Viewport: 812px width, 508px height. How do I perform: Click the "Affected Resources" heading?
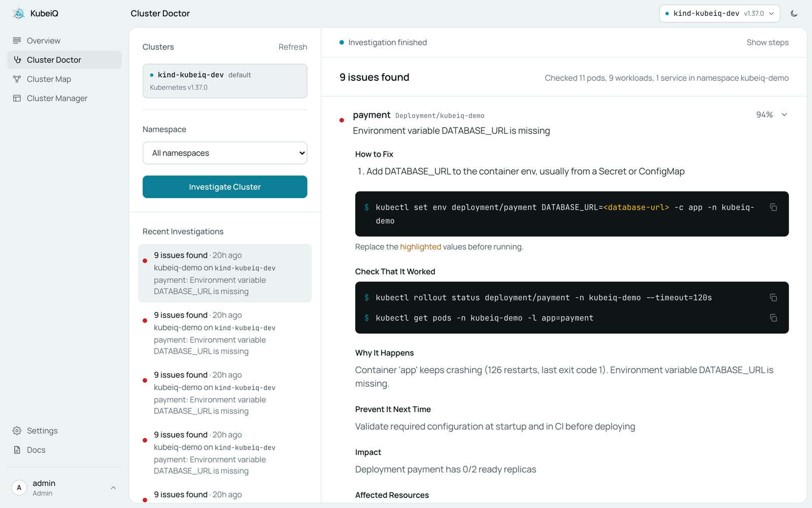click(x=392, y=495)
